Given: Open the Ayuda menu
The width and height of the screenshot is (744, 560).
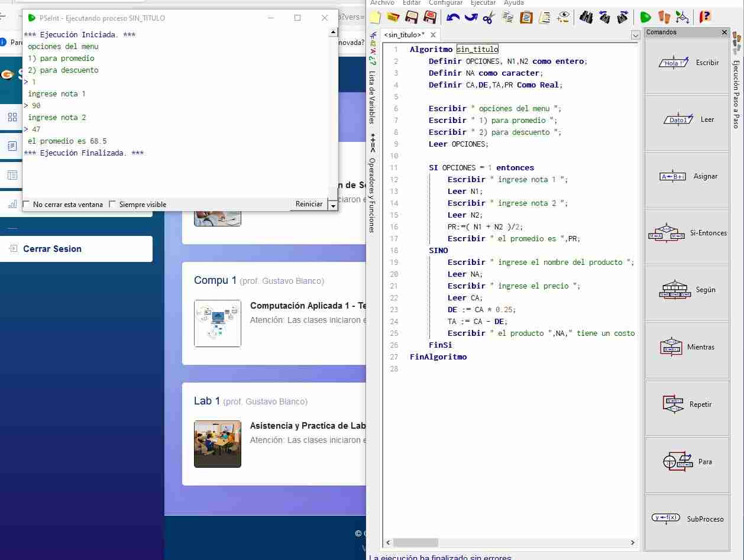Looking at the screenshot, I should [514, 3].
